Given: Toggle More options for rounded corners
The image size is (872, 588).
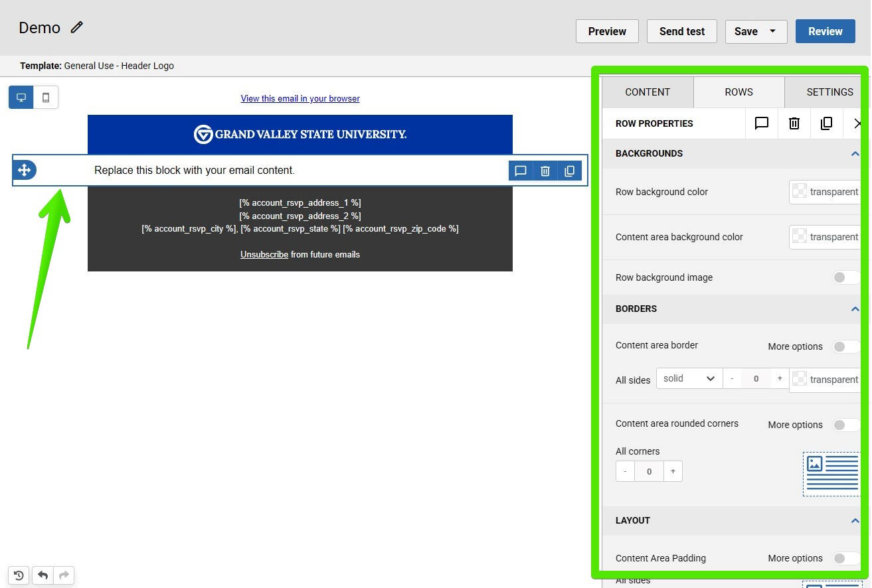Looking at the screenshot, I should [x=845, y=425].
